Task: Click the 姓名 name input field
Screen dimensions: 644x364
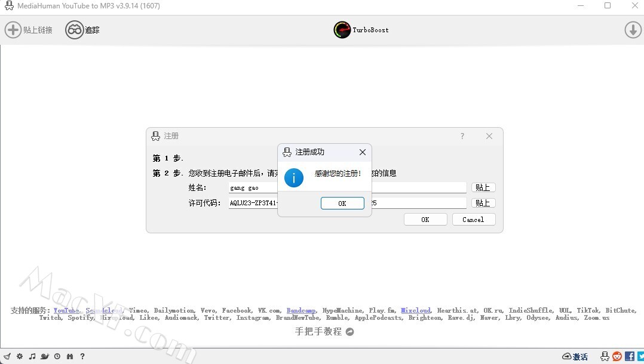Action: click(348, 187)
